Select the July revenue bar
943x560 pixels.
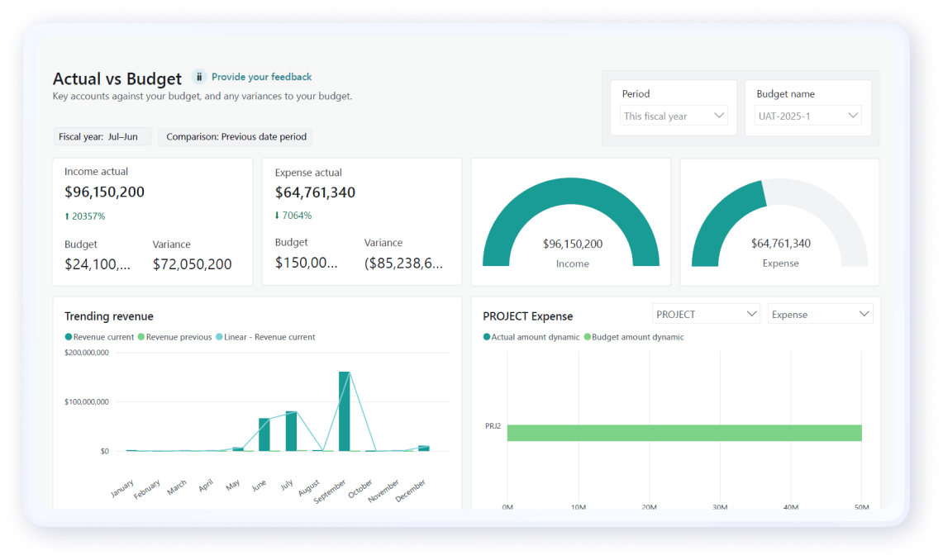(291, 430)
